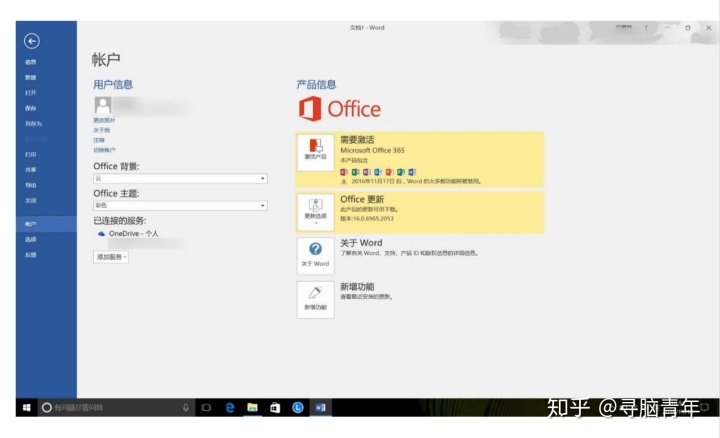The width and height of the screenshot is (720, 438).
Task: Click the OneDrive - 个人 cloud icon
Action: [x=101, y=234]
